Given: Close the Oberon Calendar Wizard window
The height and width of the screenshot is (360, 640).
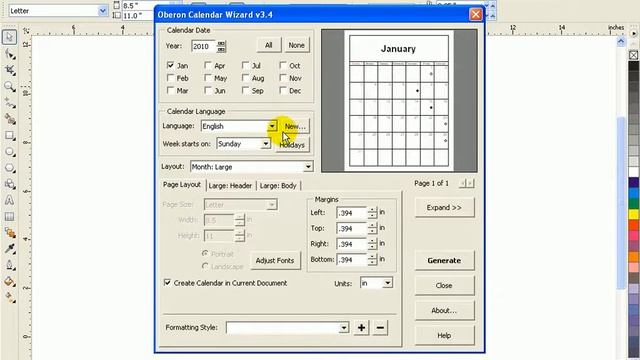Looking at the screenshot, I should pos(476,15).
